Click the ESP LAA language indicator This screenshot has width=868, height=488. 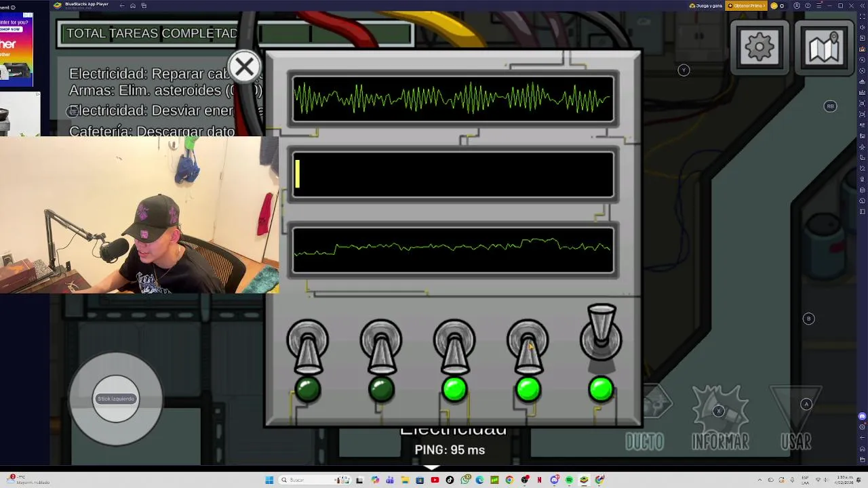[x=805, y=480]
